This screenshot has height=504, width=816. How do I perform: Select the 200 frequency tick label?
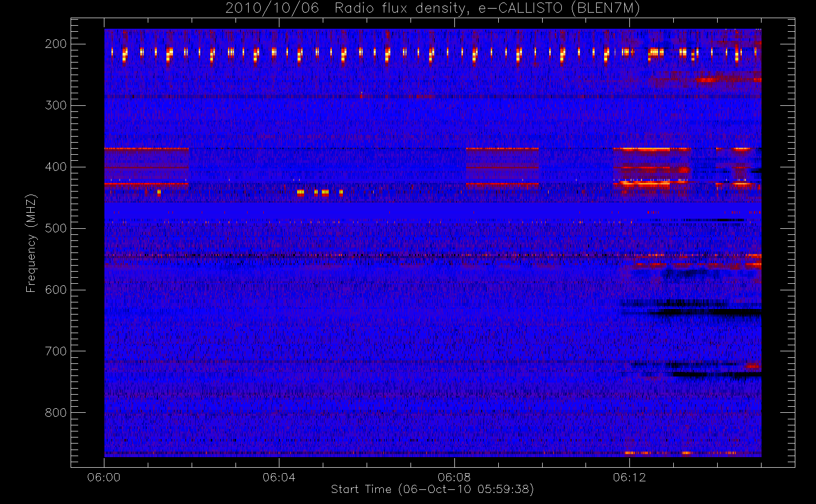(x=56, y=44)
